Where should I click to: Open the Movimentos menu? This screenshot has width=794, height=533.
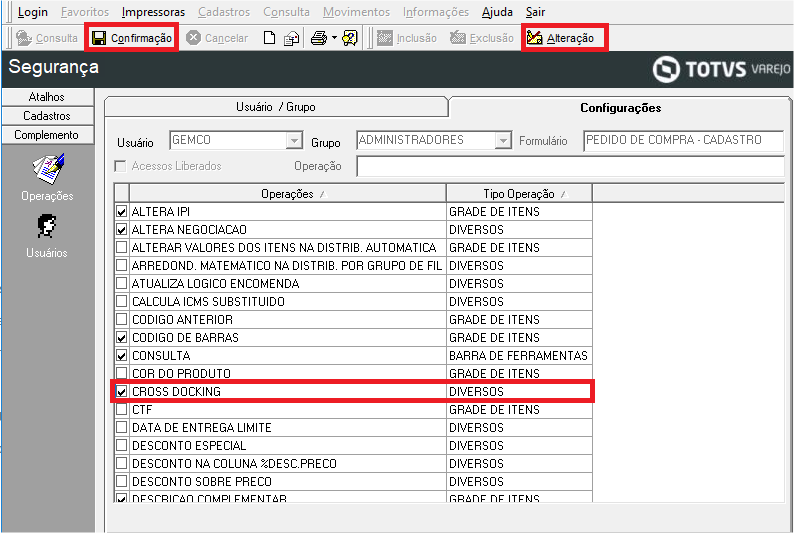[x=356, y=12]
